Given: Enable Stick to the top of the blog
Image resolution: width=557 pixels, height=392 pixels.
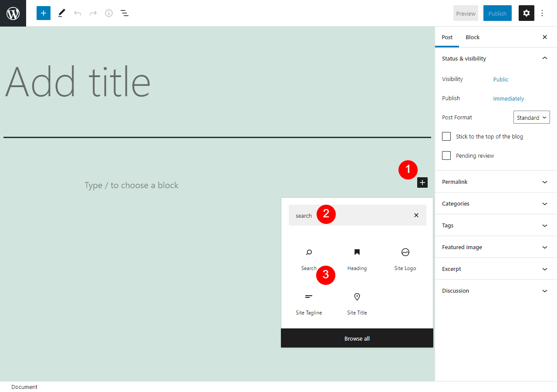Looking at the screenshot, I should pos(446,136).
